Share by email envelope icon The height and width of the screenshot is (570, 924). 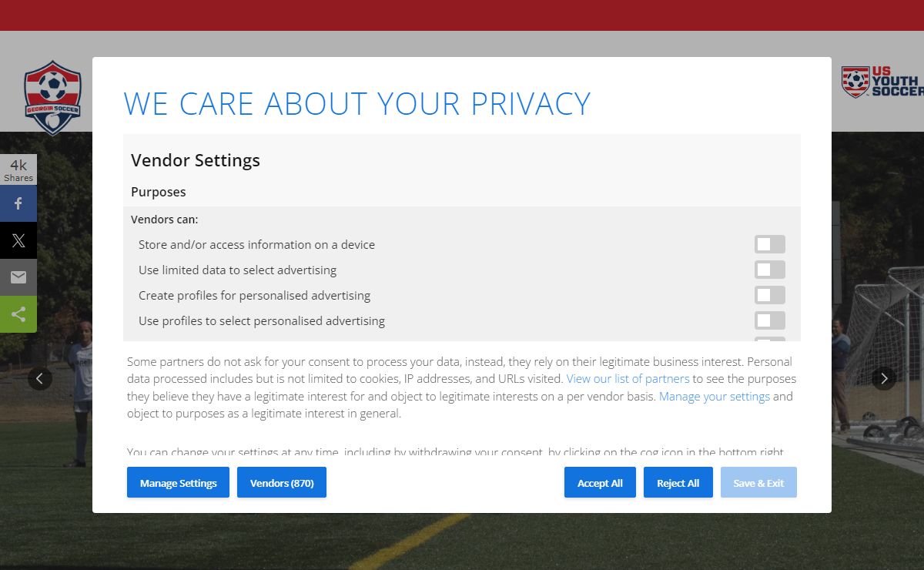coord(18,277)
